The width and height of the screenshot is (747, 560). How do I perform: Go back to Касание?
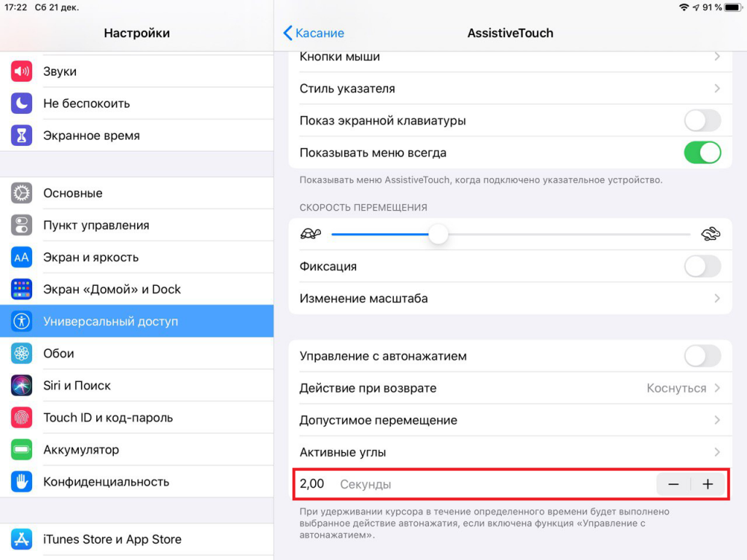314,33
